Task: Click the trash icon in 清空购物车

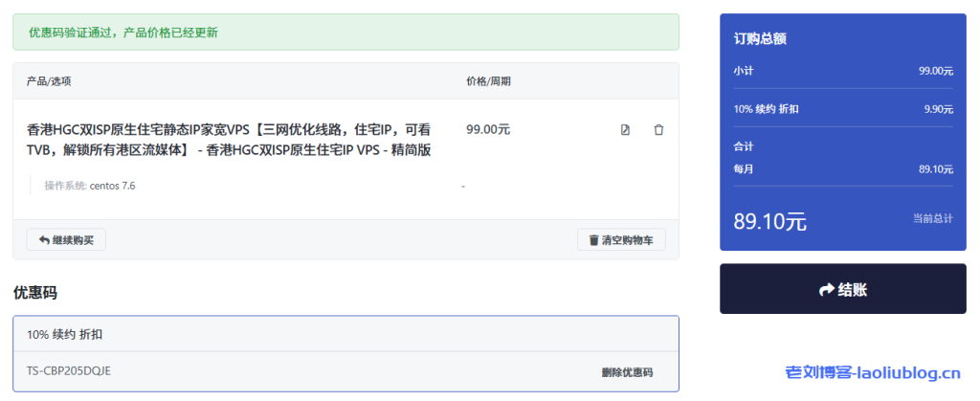Action: pos(593,240)
